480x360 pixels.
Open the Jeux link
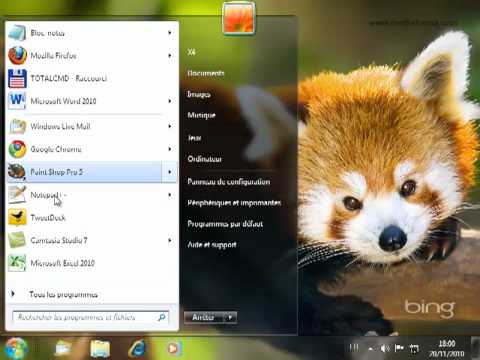(x=194, y=137)
